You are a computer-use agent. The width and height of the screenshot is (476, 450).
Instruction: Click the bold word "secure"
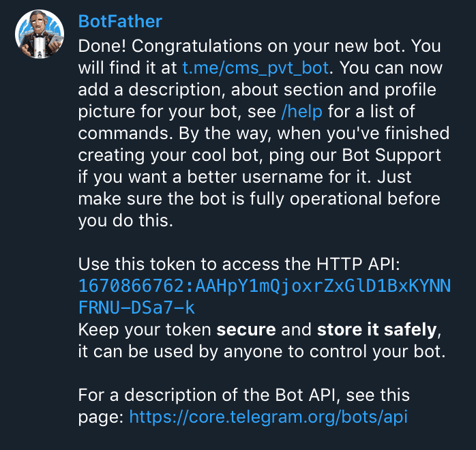(x=246, y=331)
